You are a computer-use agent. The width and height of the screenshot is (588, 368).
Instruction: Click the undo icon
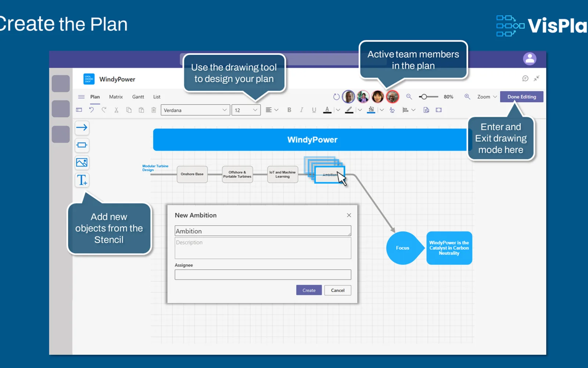point(92,110)
